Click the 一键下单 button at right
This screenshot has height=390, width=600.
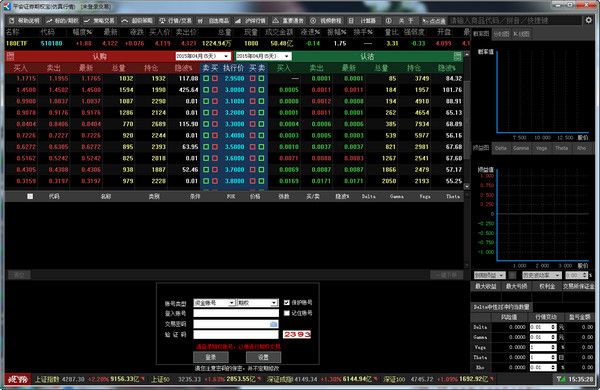[x=446, y=275]
